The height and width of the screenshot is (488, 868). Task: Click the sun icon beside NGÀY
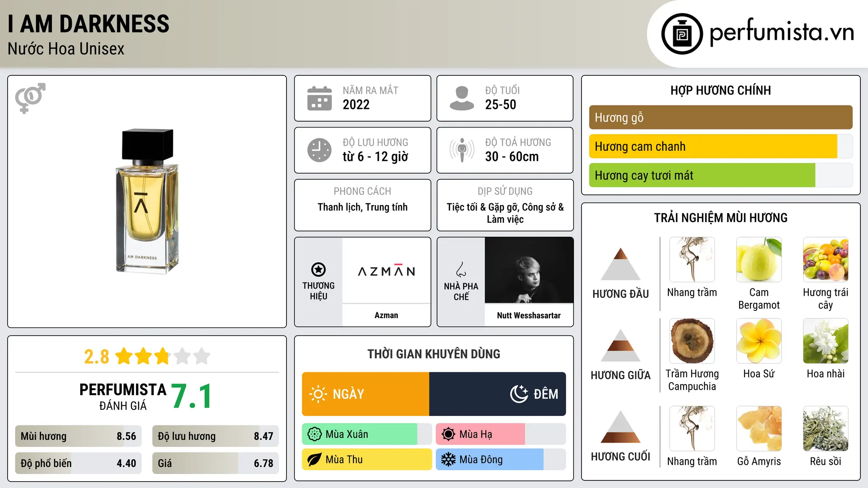pos(318,394)
